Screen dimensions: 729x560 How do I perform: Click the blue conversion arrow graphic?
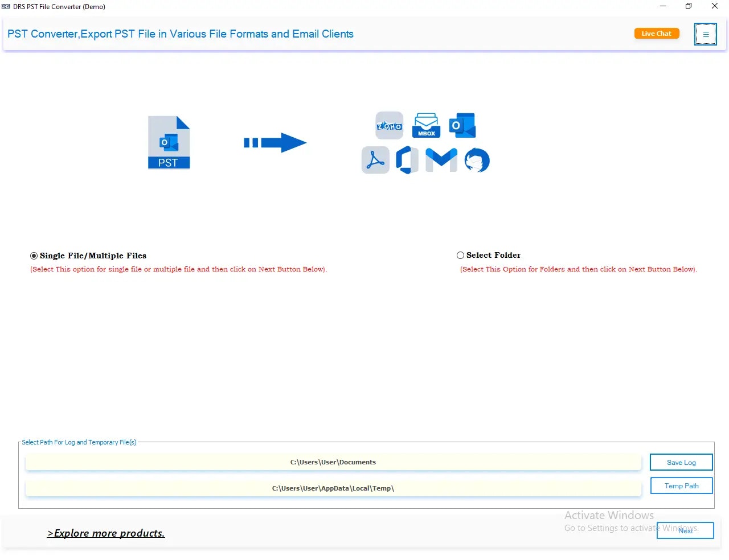coord(275,143)
